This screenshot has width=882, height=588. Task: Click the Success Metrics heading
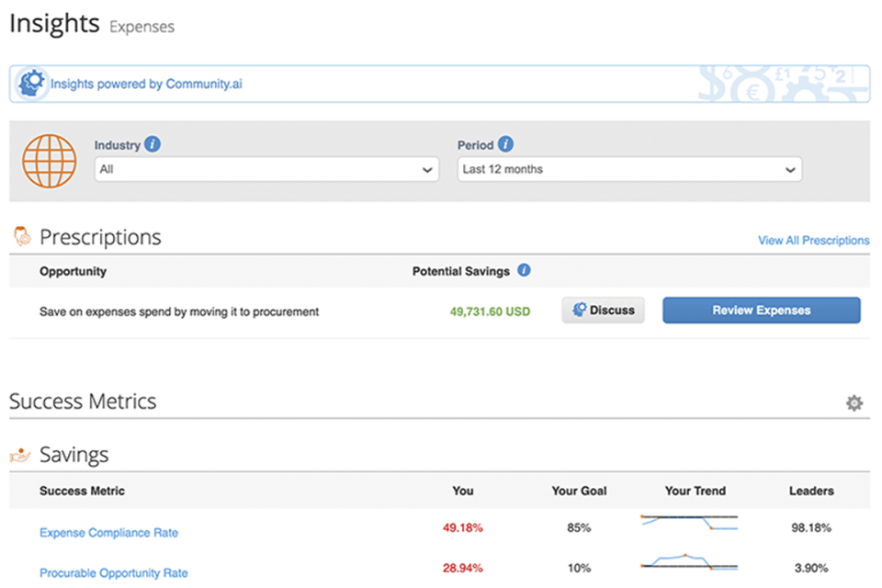[83, 401]
